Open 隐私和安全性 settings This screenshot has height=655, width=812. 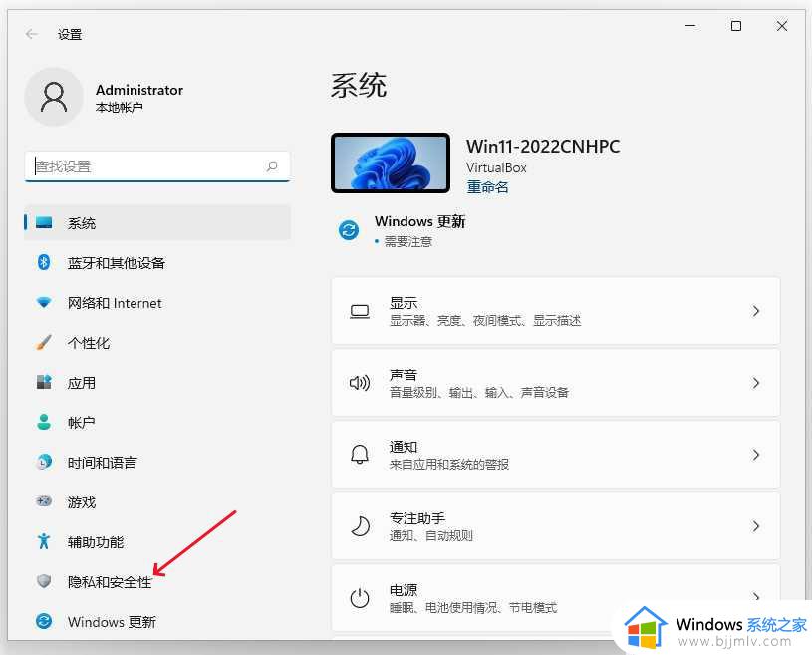[157, 581]
